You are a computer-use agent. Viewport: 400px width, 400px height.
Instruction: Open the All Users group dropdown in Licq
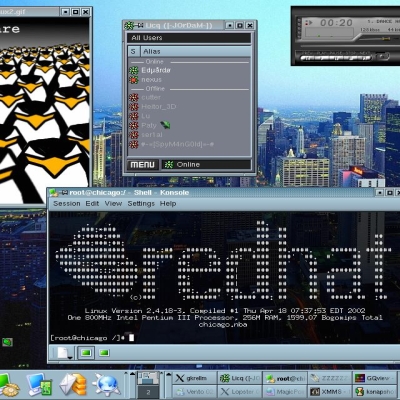point(189,38)
